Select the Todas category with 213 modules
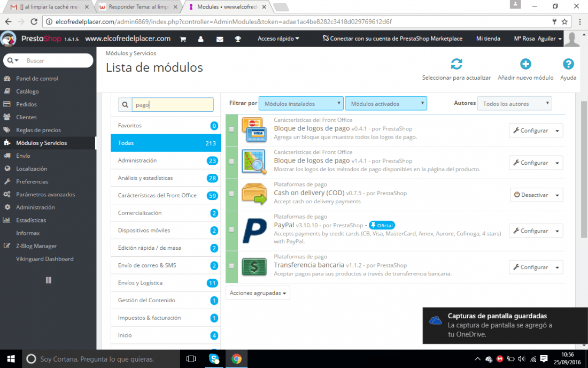The height and width of the screenshot is (368, 588). (166, 143)
